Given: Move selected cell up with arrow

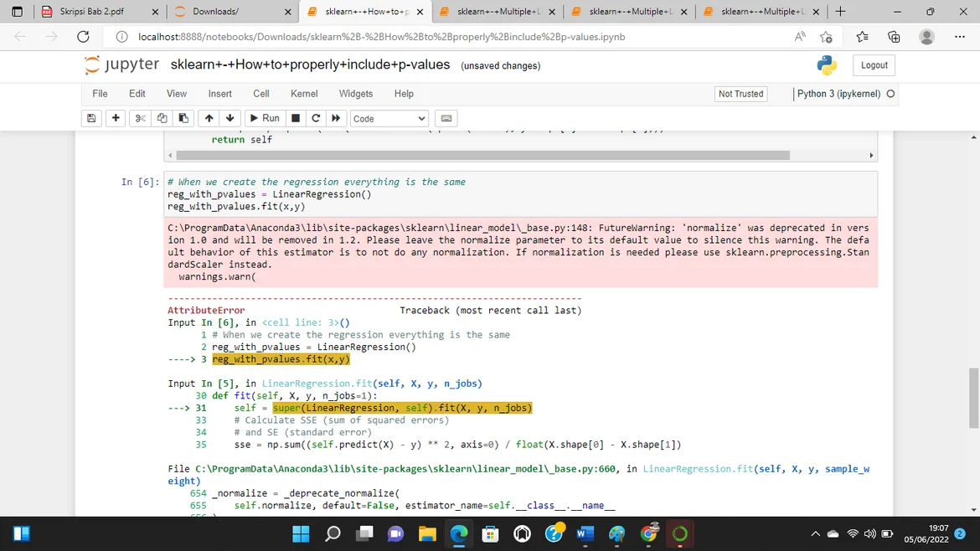Looking at the screenshot, I should 209,118.
